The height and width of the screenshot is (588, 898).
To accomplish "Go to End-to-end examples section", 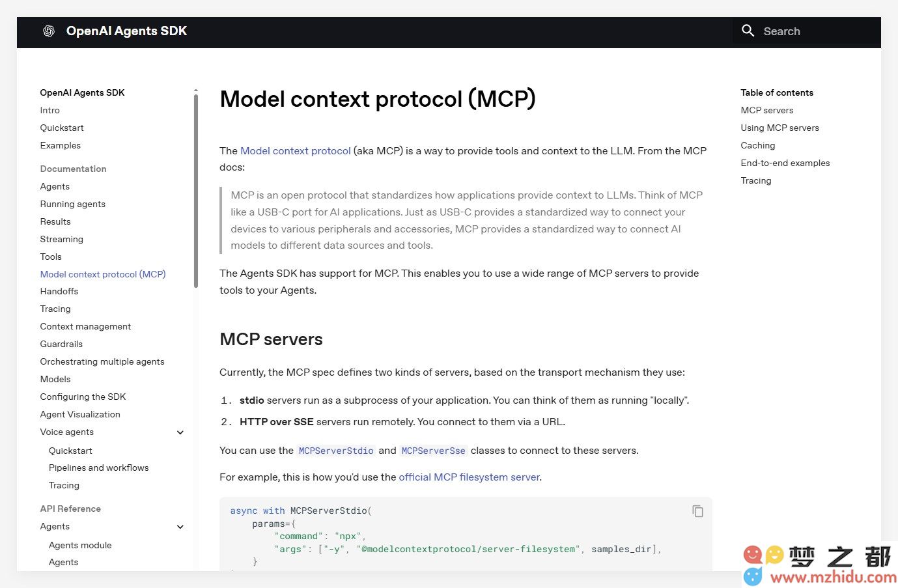I will [x=785, y=163].
